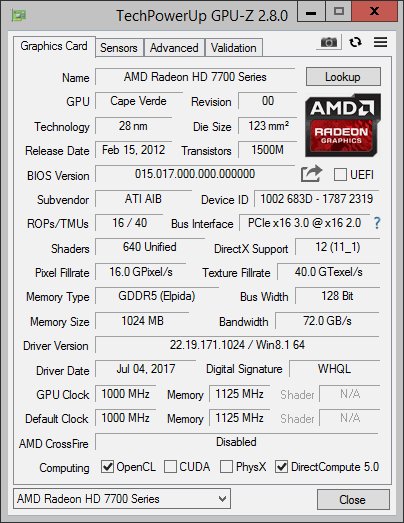Image resolution: width=404 pixels, height=523 pixels.
Task: Toggle the DirectCompute 5.0 checkbox
Action: tap(281, 466)
